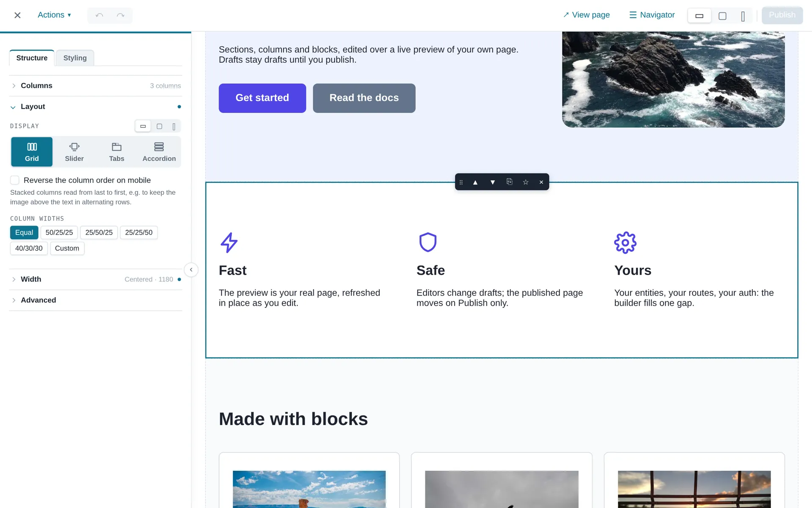812x508 pixels.
Task: Click the undo arrow icon
Action: tap(99, 15)
